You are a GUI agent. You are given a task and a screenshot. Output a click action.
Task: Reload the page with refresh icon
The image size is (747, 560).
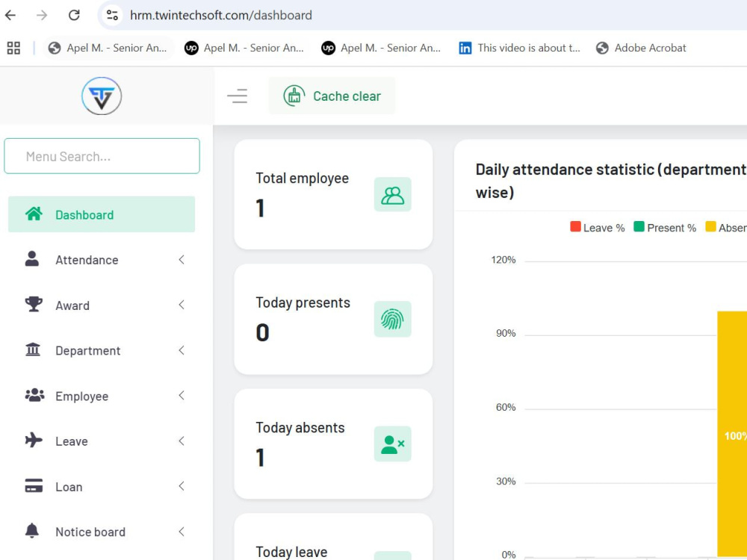(74, 15)
